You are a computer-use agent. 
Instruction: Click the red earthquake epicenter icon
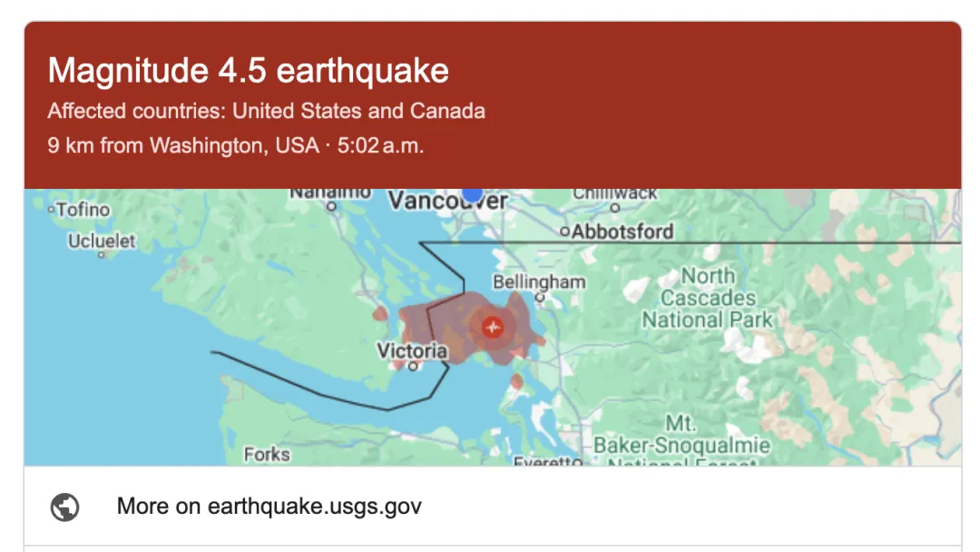(493, 327)
